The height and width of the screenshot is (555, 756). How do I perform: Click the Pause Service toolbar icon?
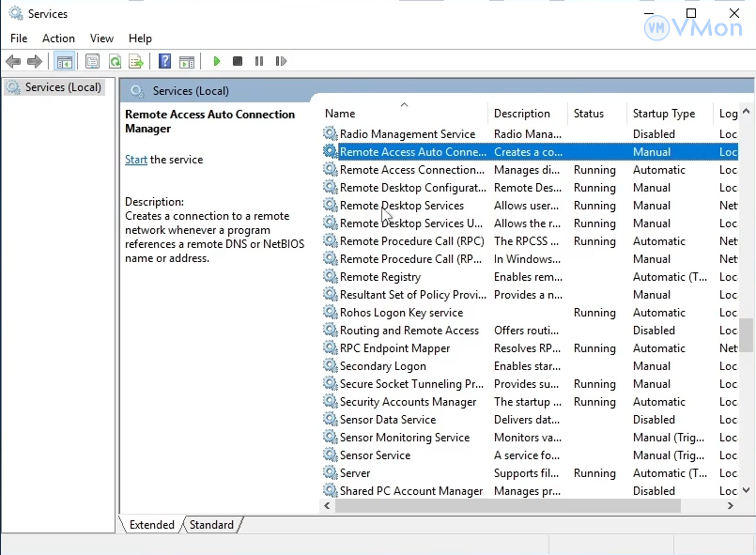tap(259, 62)
